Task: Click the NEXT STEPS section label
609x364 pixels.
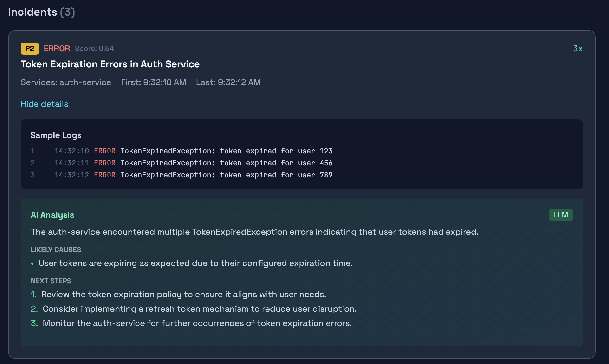Action: pyautogui.click(x=51, y=281)
